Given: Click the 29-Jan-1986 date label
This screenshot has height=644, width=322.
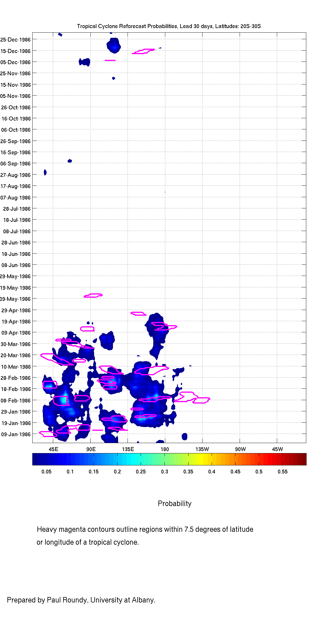Looking at the screenshot, I should pyautogui.click(x=16, y=412).
